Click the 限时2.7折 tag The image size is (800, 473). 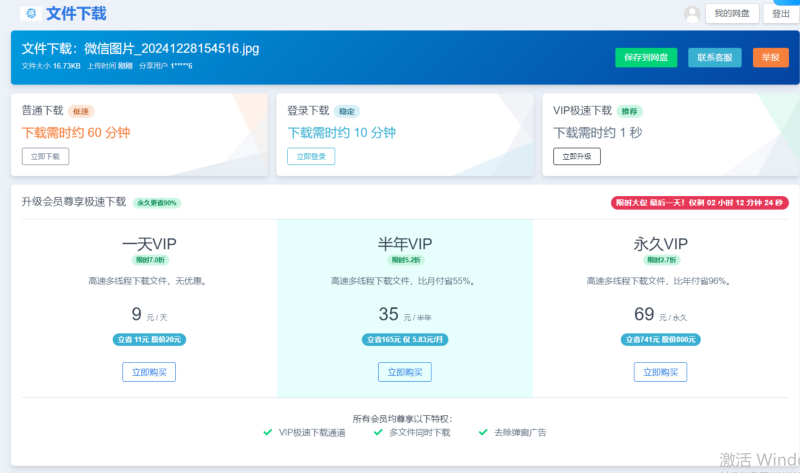click(661, 260)
